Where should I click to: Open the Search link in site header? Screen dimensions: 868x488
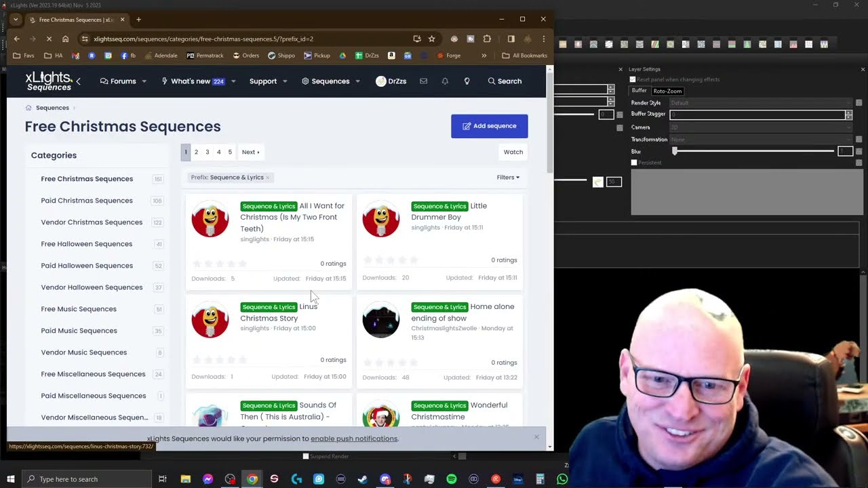[505, 81]
